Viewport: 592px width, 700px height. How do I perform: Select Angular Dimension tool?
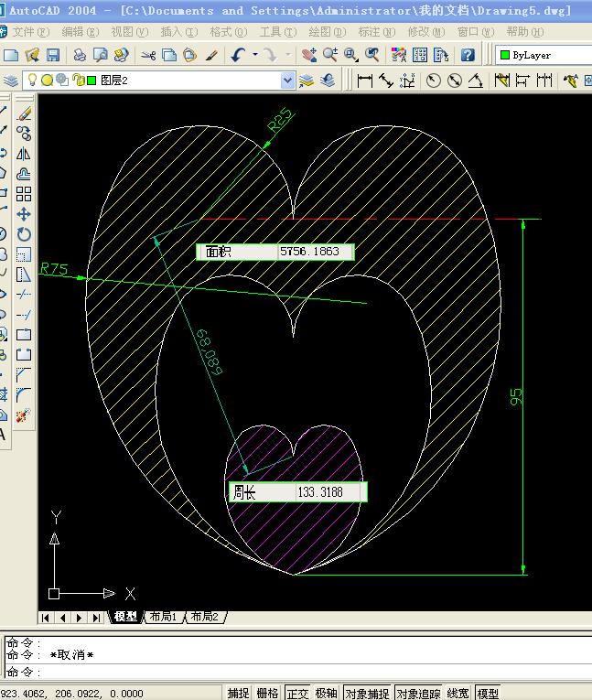[x=476, y=81]
